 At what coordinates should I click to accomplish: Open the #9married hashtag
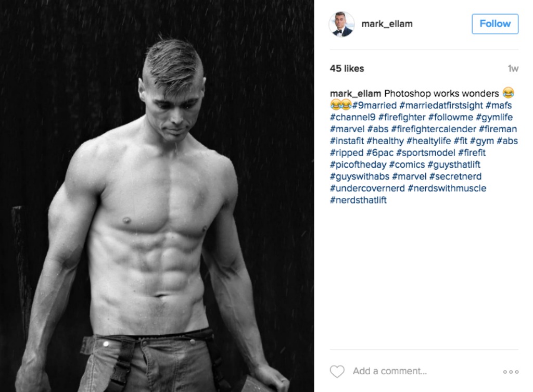click(x=374, y=105)
